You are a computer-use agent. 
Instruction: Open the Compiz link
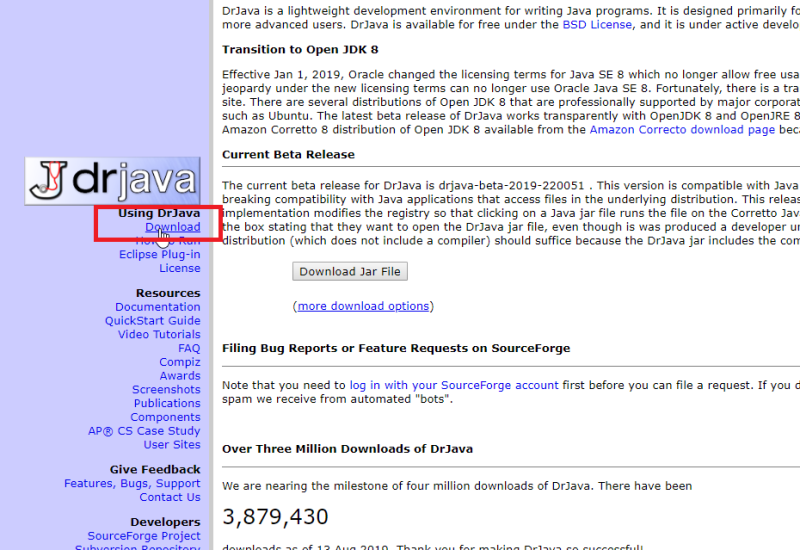pyautogui.click(x=180, y=362)
